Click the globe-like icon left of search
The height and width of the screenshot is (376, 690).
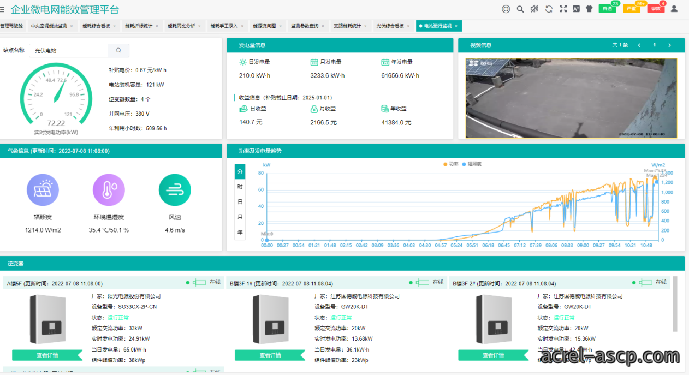tap(506, 9)
